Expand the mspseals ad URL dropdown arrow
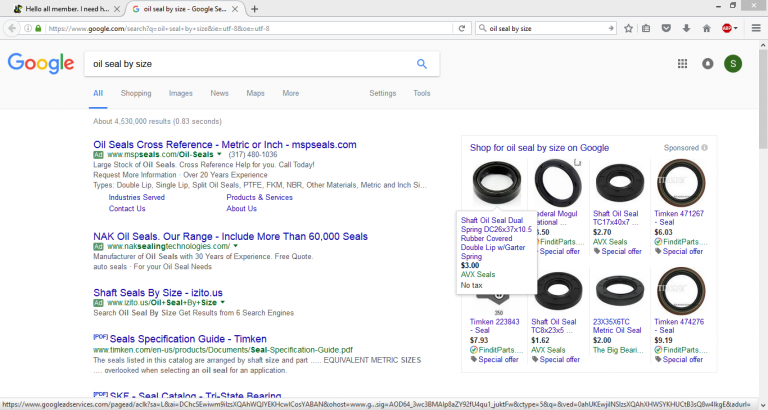 coord(219,154)
